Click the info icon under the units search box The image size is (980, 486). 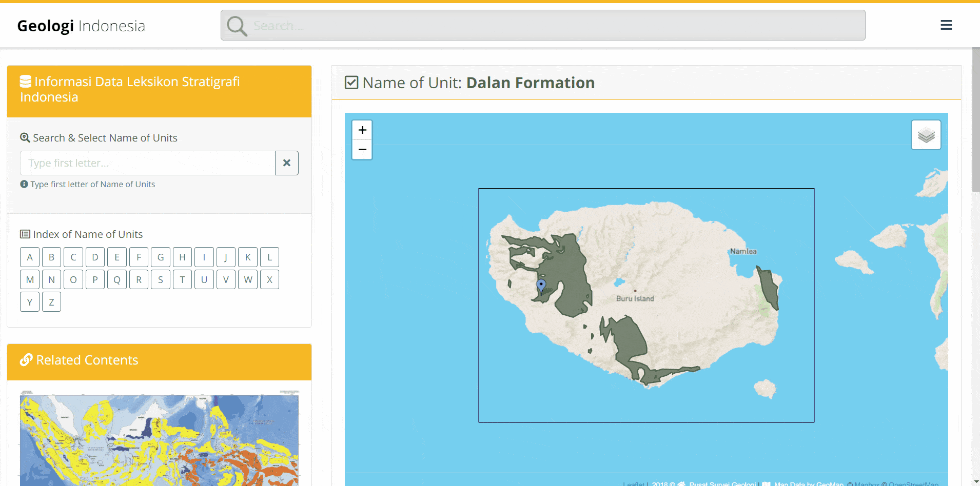(24, 184)
